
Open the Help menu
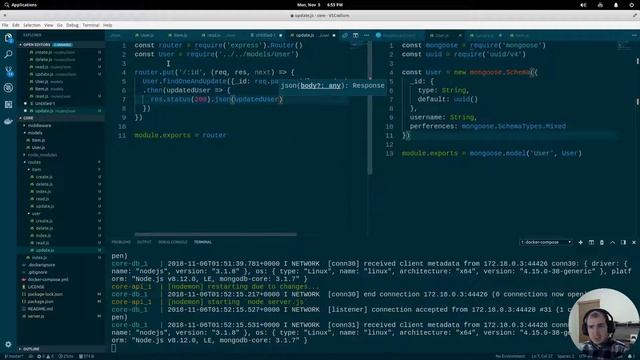[107, 25]
